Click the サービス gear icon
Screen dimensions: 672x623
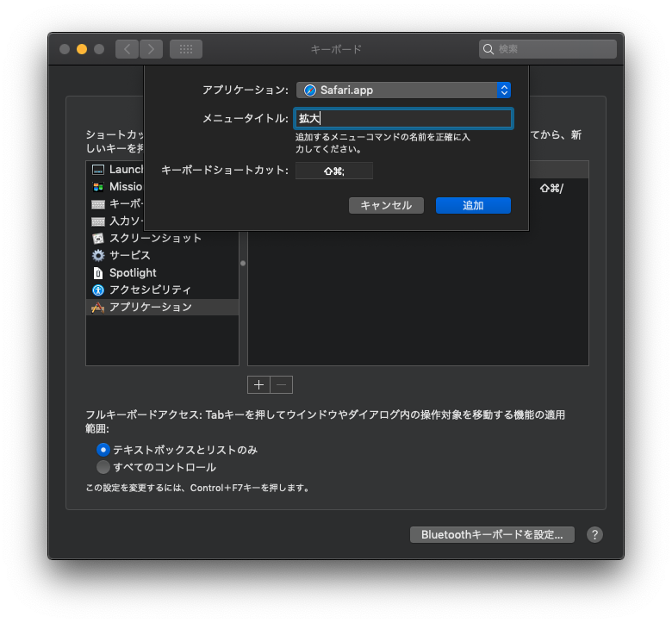[x=98, y=256]
